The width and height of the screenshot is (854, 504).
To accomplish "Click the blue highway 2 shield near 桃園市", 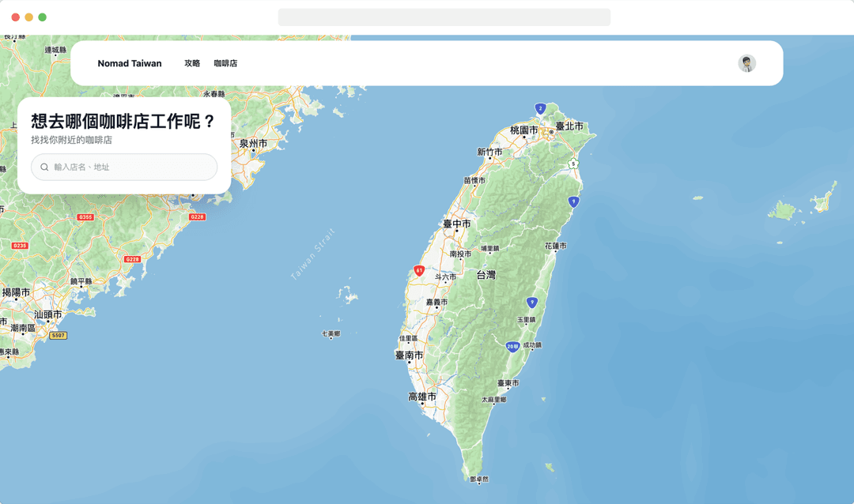I will 540,108.
